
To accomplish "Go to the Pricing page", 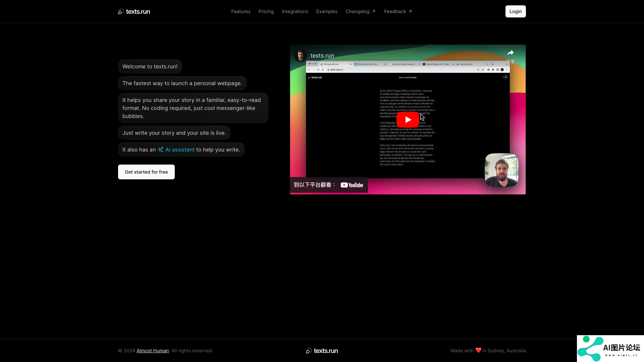I will (x=266, y=11).
